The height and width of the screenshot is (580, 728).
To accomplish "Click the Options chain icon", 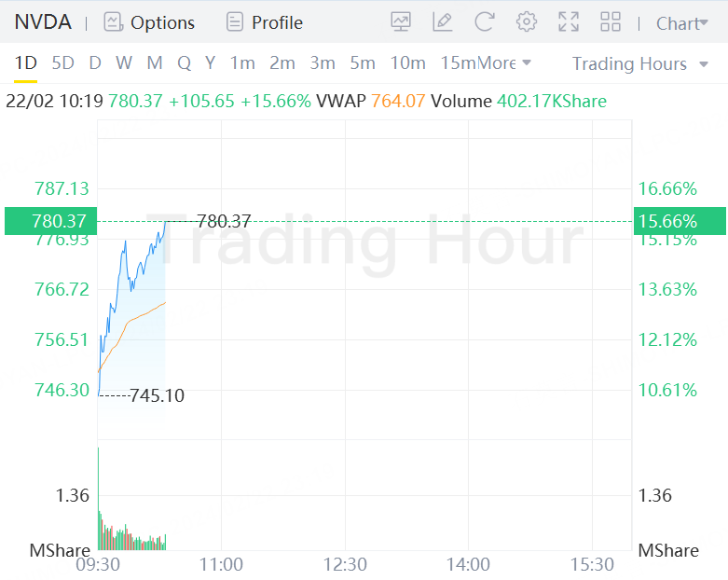I will tap(114, 22).
